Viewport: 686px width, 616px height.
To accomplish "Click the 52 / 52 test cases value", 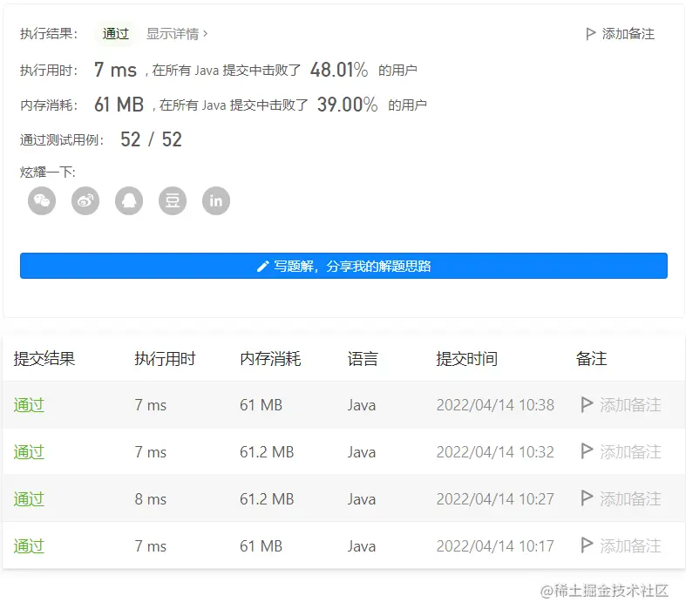I will tap(151, 139).
